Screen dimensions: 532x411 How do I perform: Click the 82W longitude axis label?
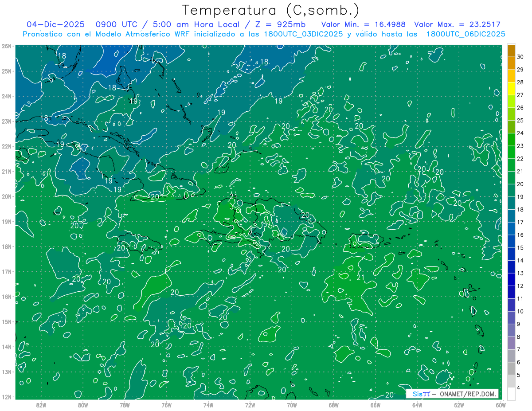pyautogui.click(x=41, y=405)
